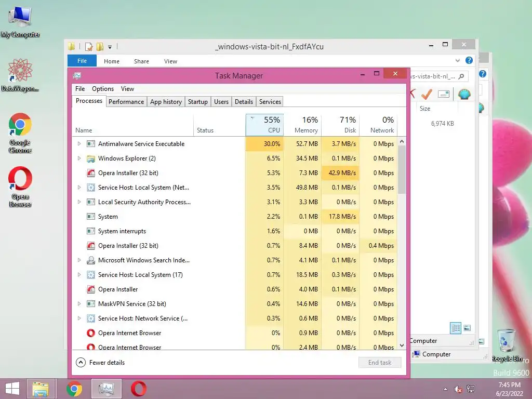
Task: Open My Computer desktop icon
Action: (20, 22)
